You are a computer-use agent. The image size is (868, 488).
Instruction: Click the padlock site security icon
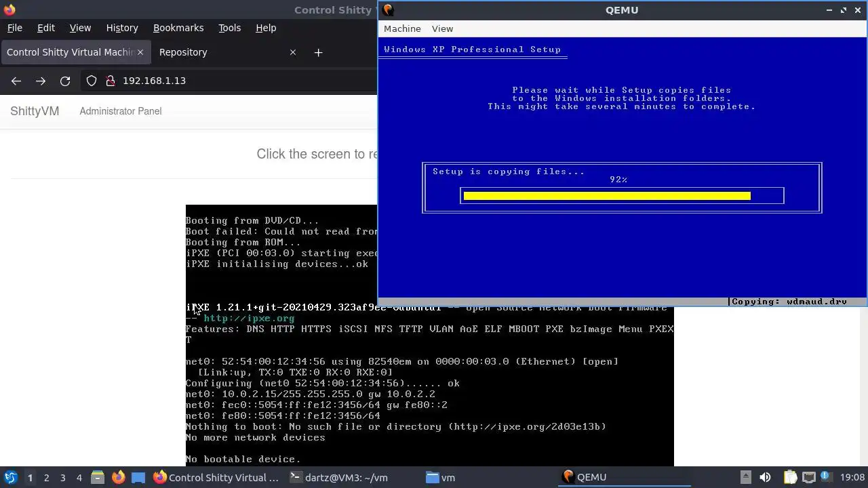[x=111, y=81]
